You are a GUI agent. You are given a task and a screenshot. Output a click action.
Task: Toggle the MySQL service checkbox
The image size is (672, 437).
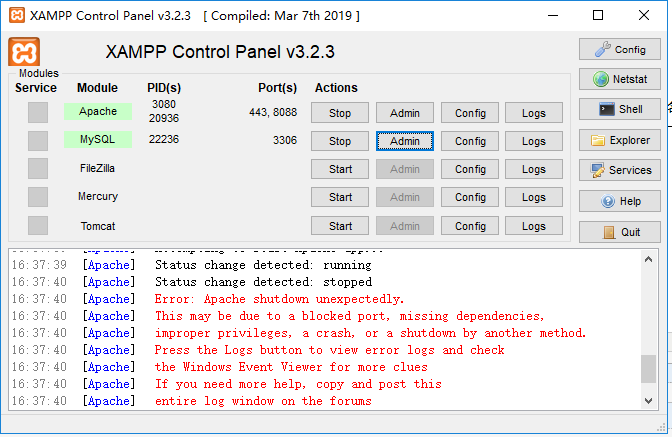click(38, 141)
